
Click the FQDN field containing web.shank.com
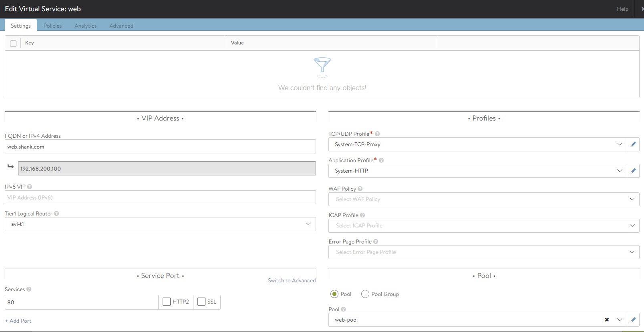(160, 147)
